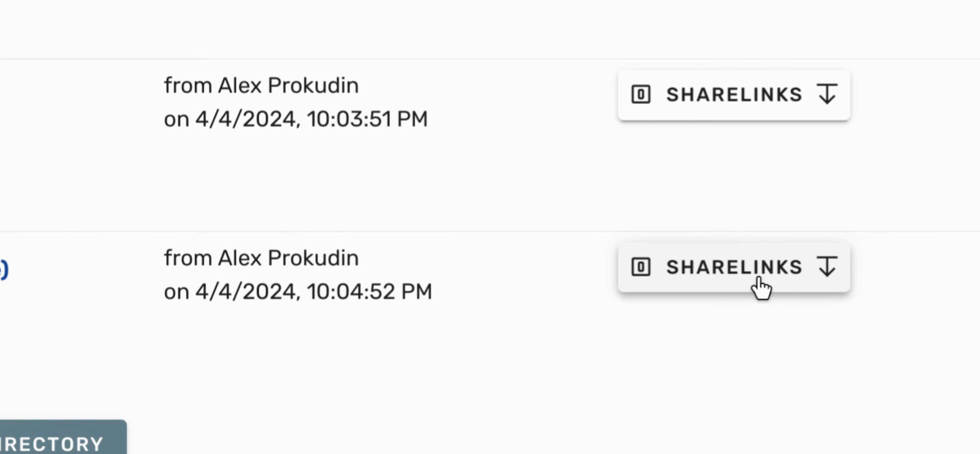The height and width of the screenshot is (454, 980).
Task: Open the blue link ending in a parenthesis
Action: (4, 269)
